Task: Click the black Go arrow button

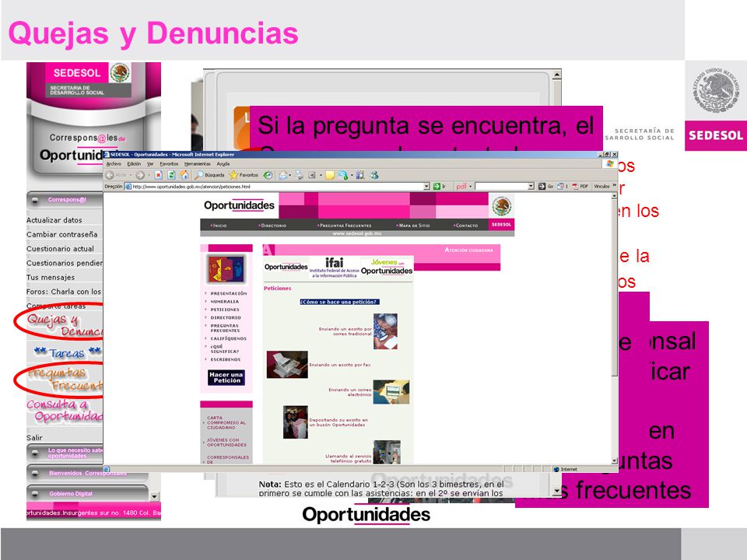Action: click(542, 186)
